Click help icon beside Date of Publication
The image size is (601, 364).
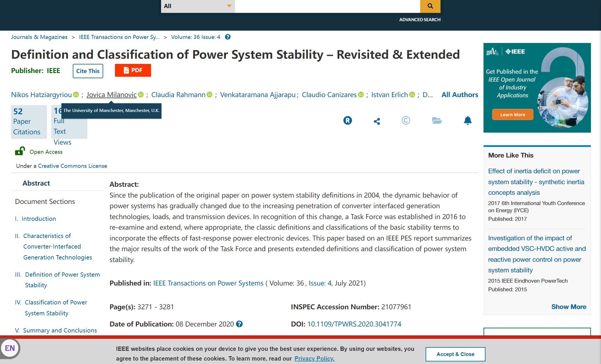coord(239,324)
